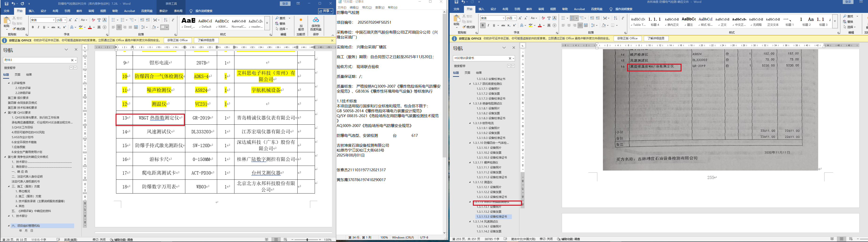868x242 pixels.
Task: Click Undo arrow in left Word title bar
Action: point(14,3)
